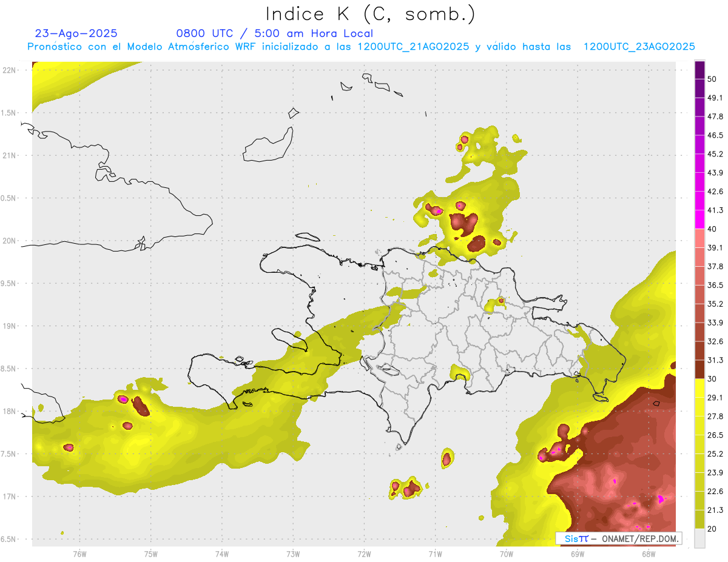Click the title "Indice K (C, somb.)"

tap(371, 14)
